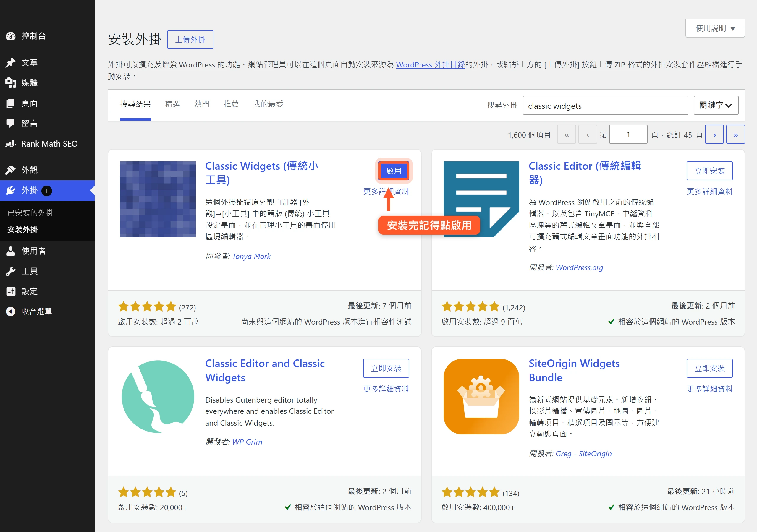Viewport: 757px width, 532px height.
Task: Click the 收合選單 collapse arrow icon
Action: [x=11, y=312]
